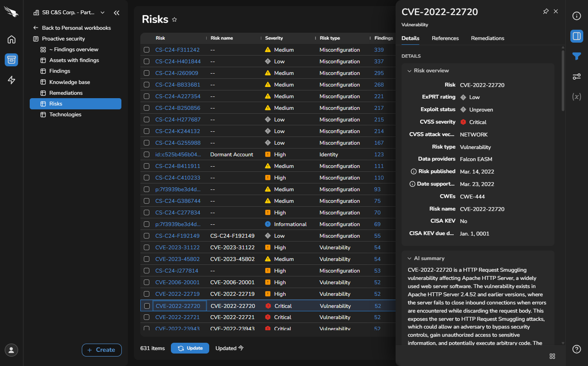This screenshot has height=366, width=588.
Task: Click the CrowdStrike falcon logo
Action: click(11, 12)
